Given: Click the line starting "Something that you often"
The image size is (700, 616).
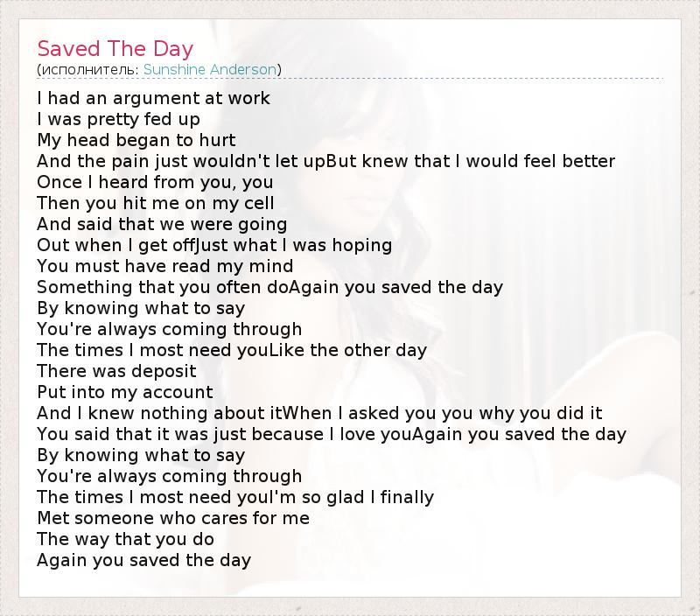Looking at the screenshot, I should [x=269, y=287].
